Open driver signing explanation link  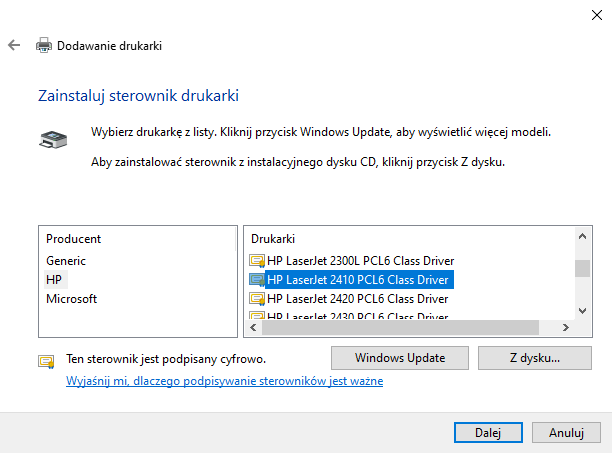tap(224, 381)
